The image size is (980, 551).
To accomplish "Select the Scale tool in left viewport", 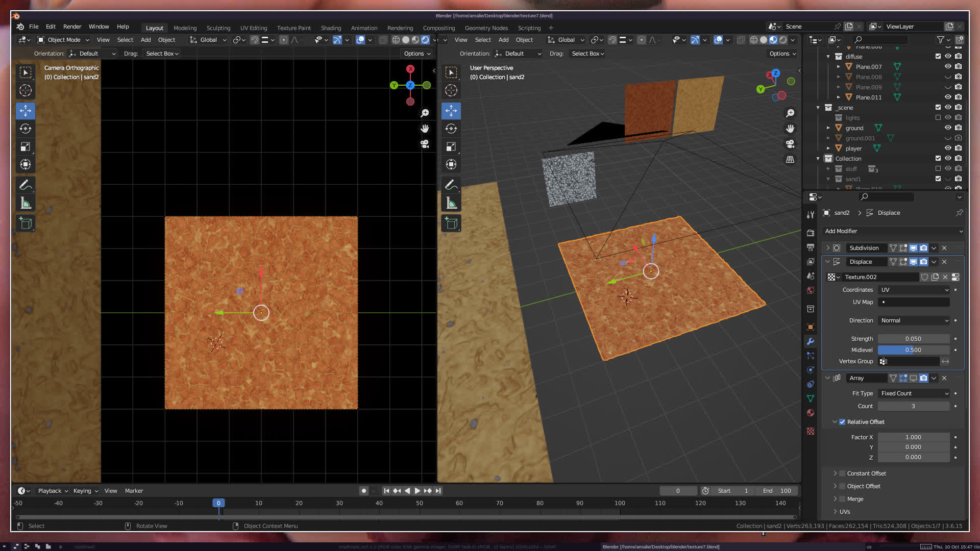I will click(x=26, y=147).
